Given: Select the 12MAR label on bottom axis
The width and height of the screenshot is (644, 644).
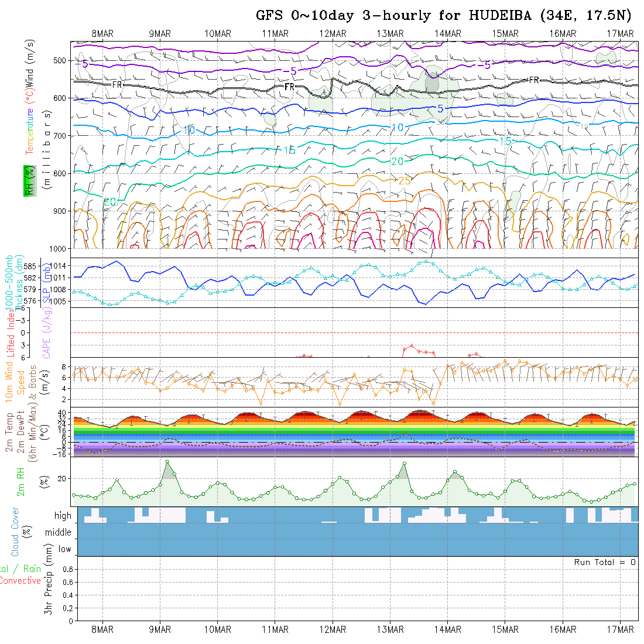Looking at the screenshot, I should [332, 629].
